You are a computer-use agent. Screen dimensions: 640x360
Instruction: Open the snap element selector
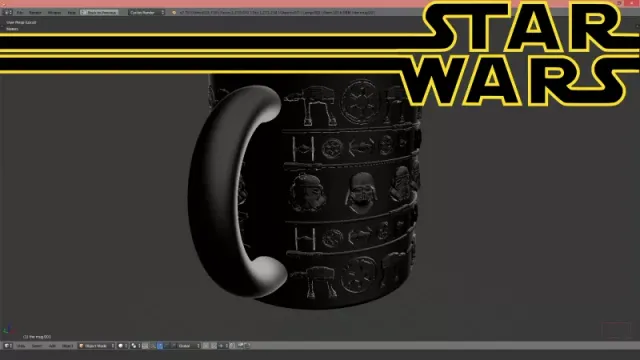point(223,346)
